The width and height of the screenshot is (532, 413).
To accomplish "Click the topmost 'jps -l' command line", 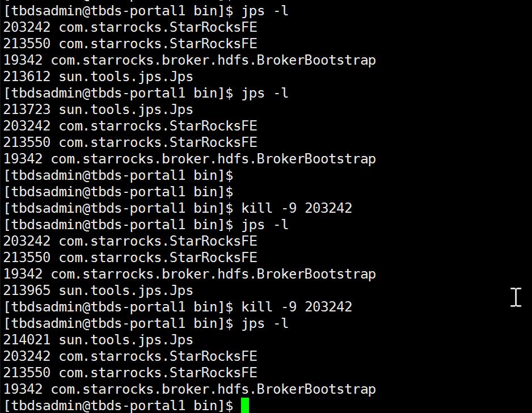I will click(x=265, y=11).
